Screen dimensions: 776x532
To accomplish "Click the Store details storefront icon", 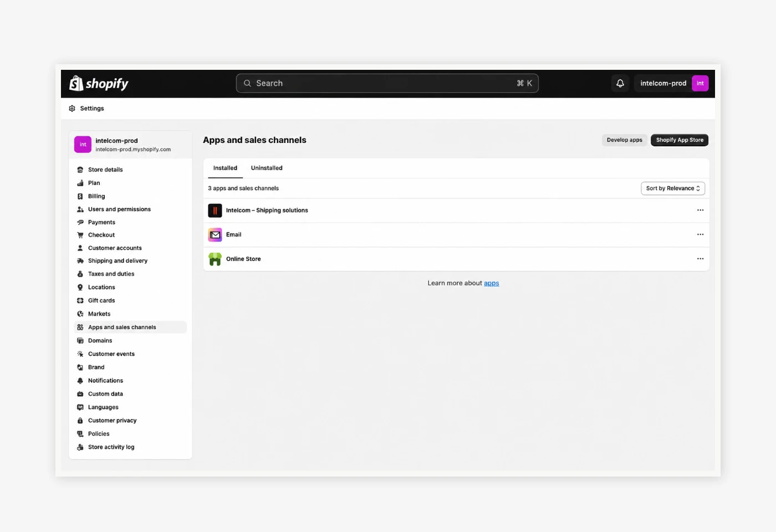I will 80,170.
